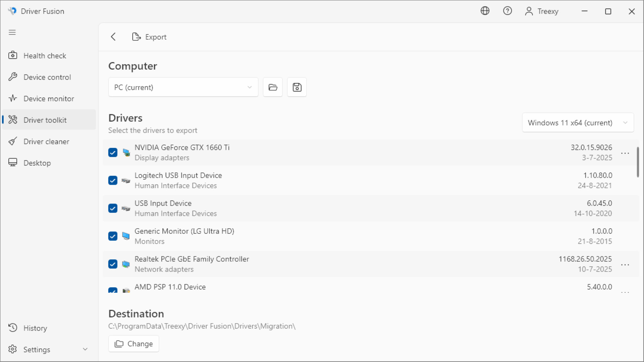Open options for Realtek PCIe GbE Family Controller
644x362 pixels.
coord(626,264)
